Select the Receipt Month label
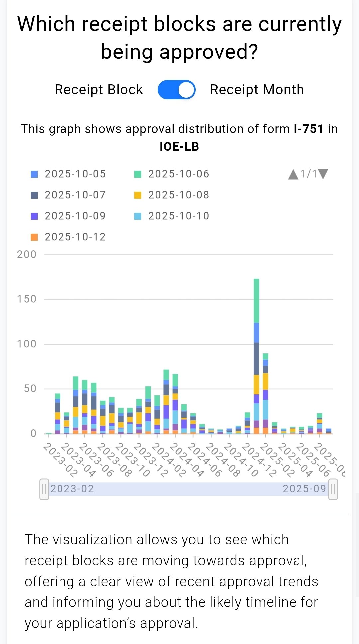Viewport: 359px width, 644px height. 257,90
